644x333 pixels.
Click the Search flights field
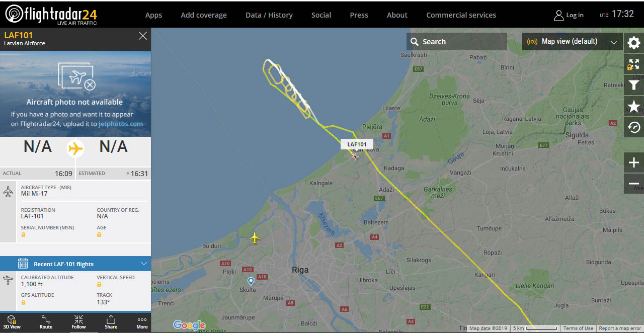457,42
